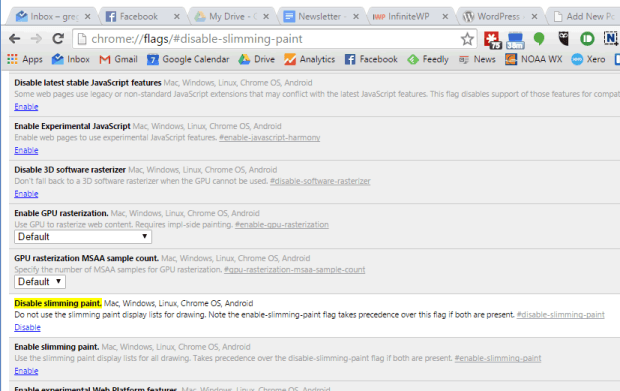The height and width of the screenshot is (391, 620).
Task: Enable Disable latest stable JavaScript features flag
Action: coord(26,107)
